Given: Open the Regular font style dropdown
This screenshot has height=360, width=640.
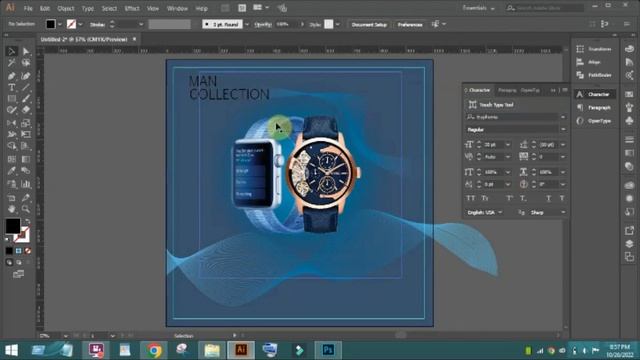Looking at the screenshot, I should pyautogui.click(x=563, y=129).
